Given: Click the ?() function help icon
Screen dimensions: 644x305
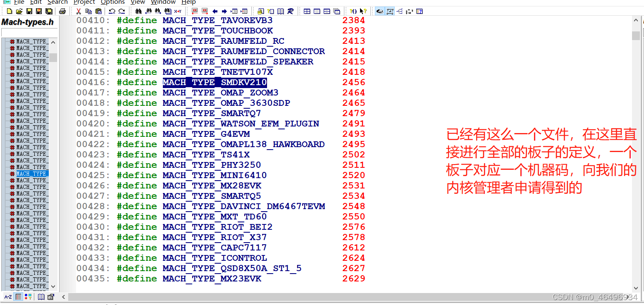Looking at the screenshot, I should 353,11.
